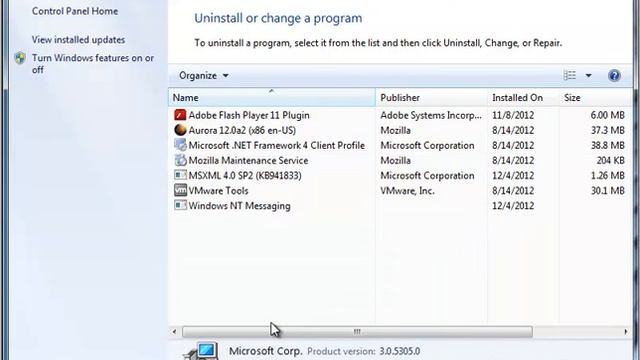Viewport: 640px width, 360px height.
Task: Click Microsoft Corporation publisher for MSXML row
Action: point(427,176)
